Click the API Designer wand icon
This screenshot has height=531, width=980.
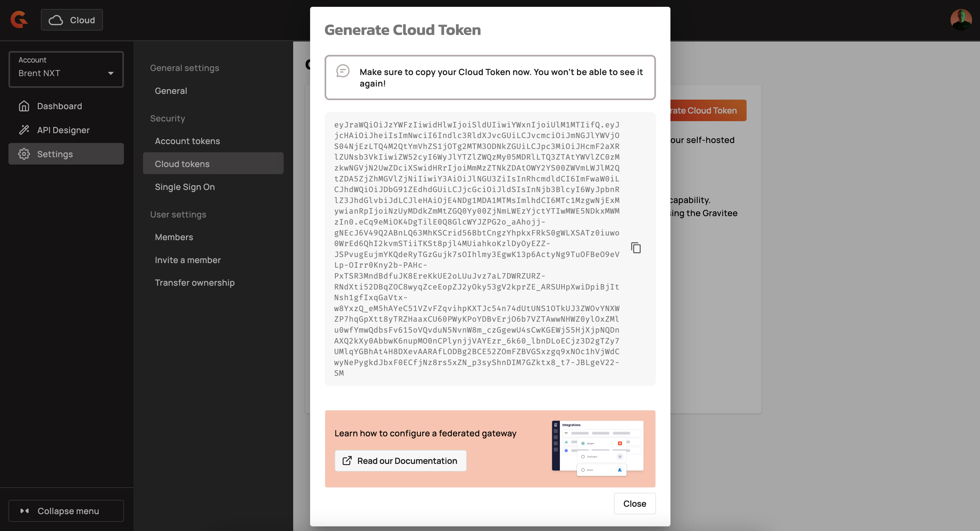click(24, 130)
